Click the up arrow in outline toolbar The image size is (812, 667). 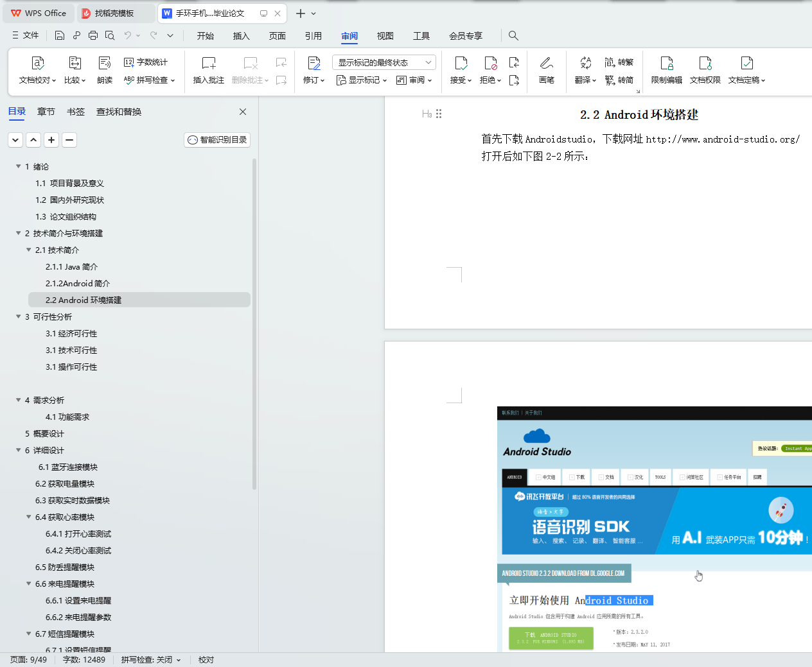33,139
